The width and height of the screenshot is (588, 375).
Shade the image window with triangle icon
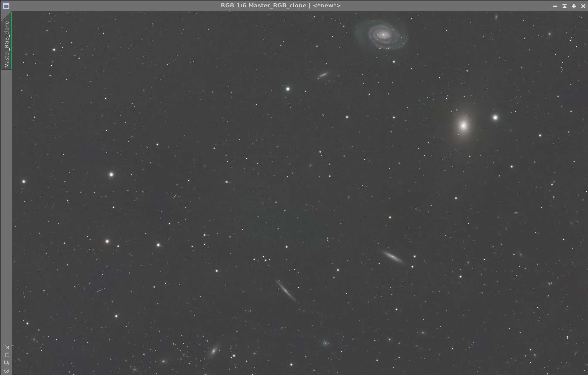(564, 6)
